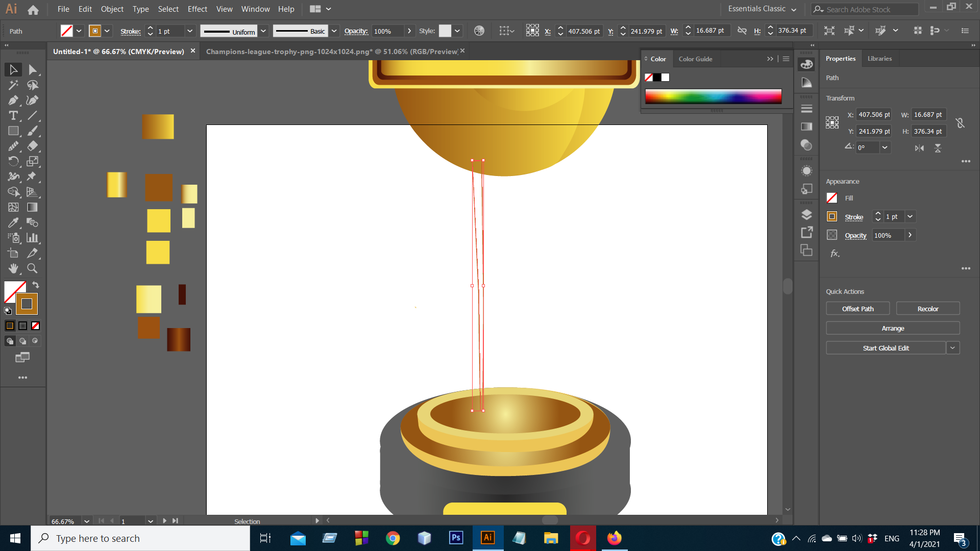Click the Recolor Artwork globe icon
980x551 pixels.
[x=479, y=31]
